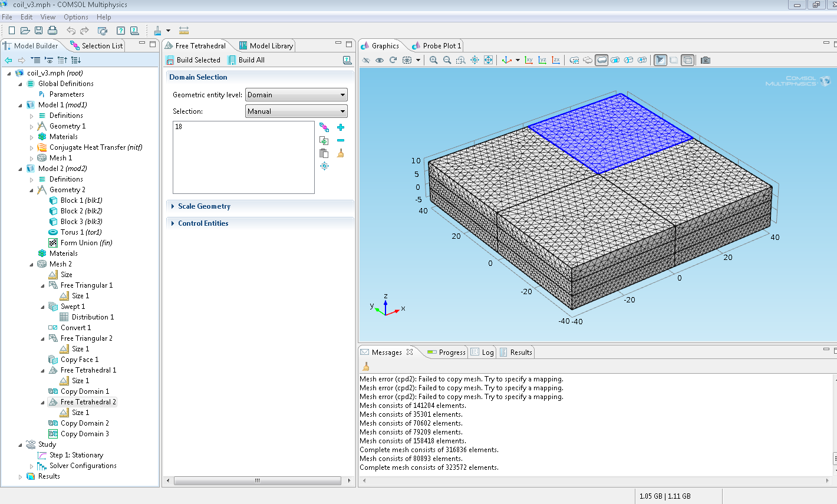Click the Open file folder icon
The height and width of the screenshot is (504, 837).
(25, 31)
